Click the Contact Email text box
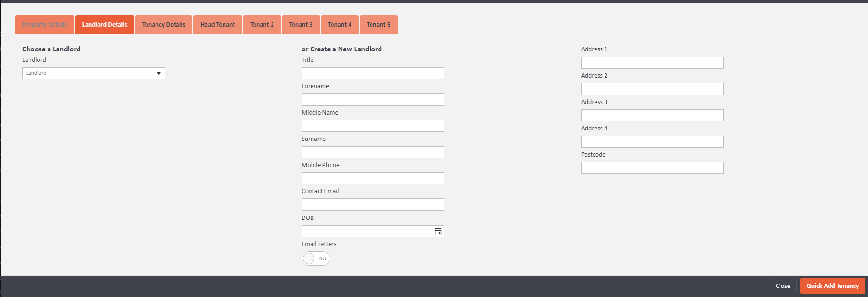Image resolution: width=868 pixels, height=297 pixels. (x=372, y=205)
